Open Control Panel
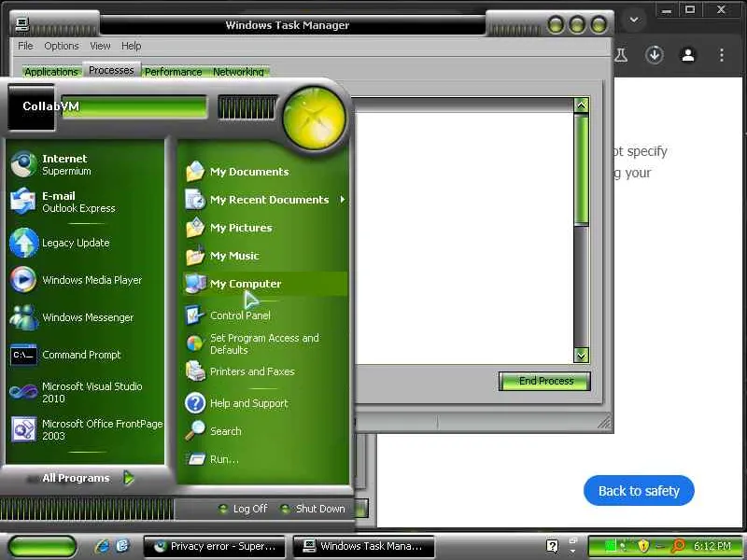Screen dimensions: 747x560 (264, 315)
